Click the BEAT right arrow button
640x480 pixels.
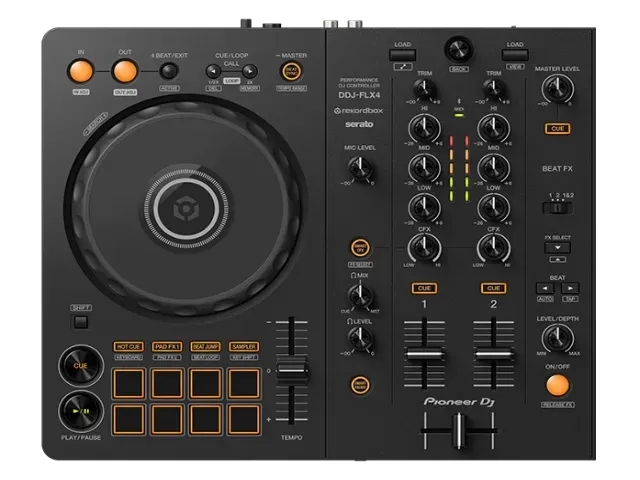coord(573,287)
